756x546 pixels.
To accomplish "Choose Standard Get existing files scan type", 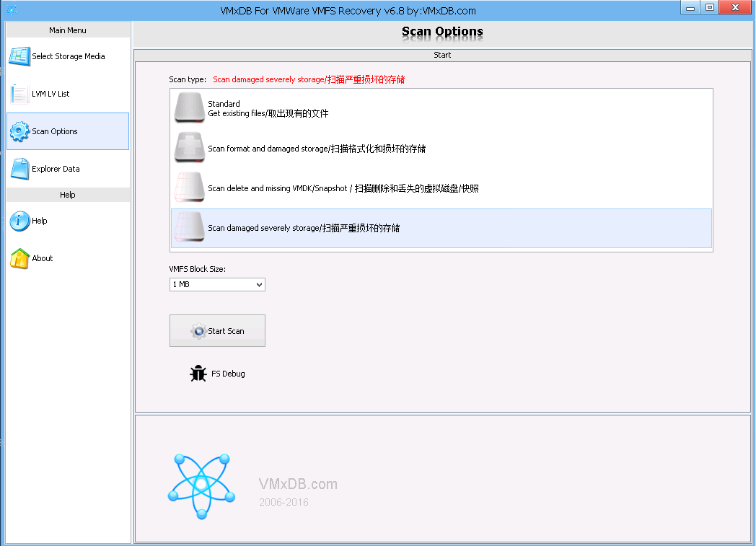I will pos(441,108).
